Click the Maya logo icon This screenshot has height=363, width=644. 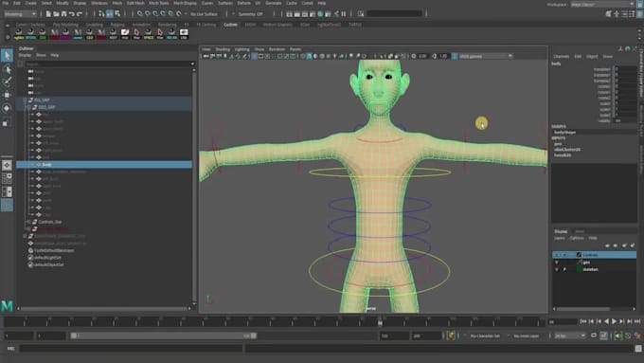point(7,305)
